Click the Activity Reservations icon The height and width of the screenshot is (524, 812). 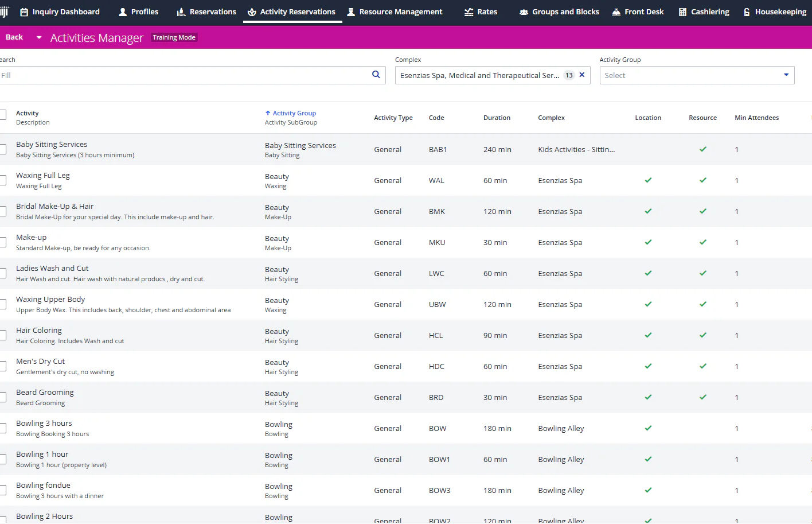coord(252,12)
